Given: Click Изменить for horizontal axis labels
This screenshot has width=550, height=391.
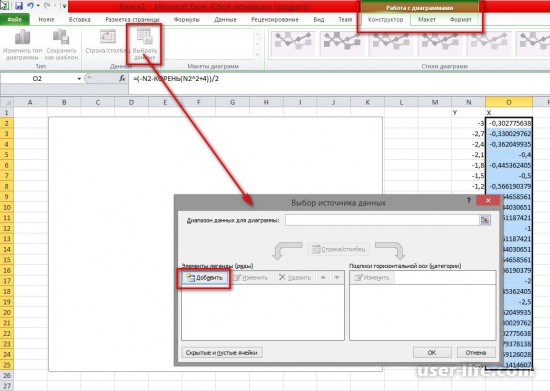Looking at the screenshot, I should [372, 278].
